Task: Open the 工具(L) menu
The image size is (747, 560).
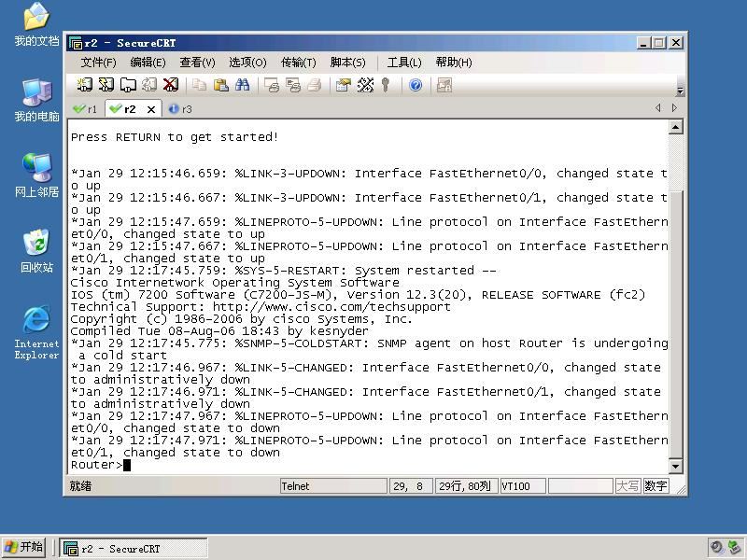Action: [x=404, y=63]
